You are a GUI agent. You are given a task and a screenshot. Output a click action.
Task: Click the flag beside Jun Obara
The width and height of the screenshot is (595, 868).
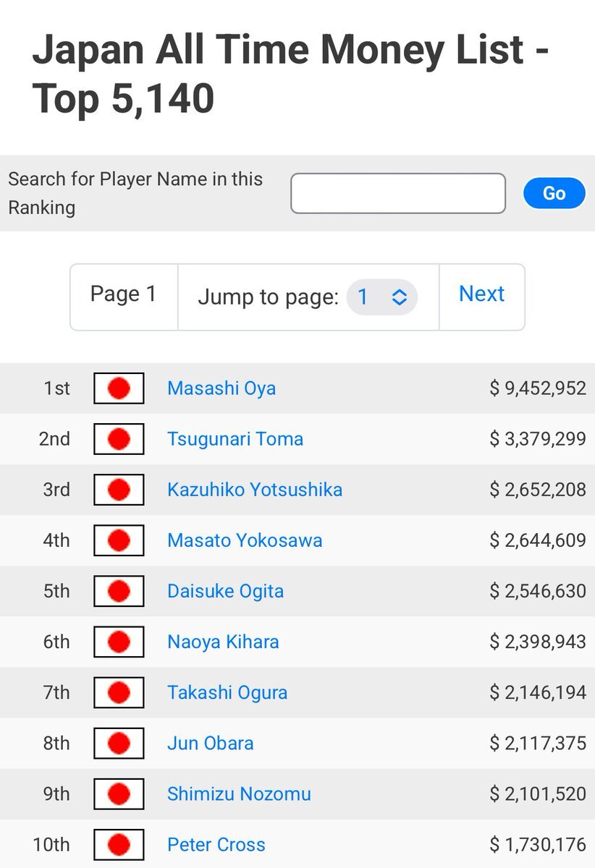pos(119,743)
